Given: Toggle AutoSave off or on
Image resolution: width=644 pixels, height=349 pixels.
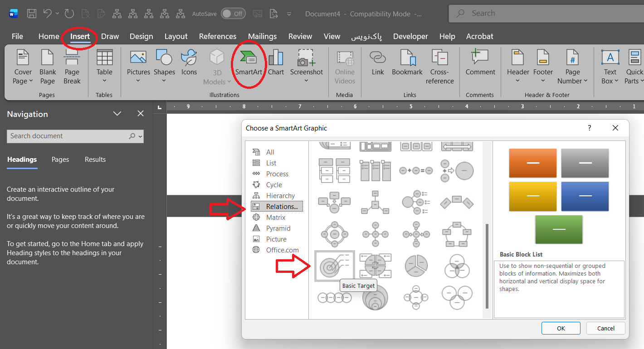Looking at the screenshot, I should click(233, 14).
